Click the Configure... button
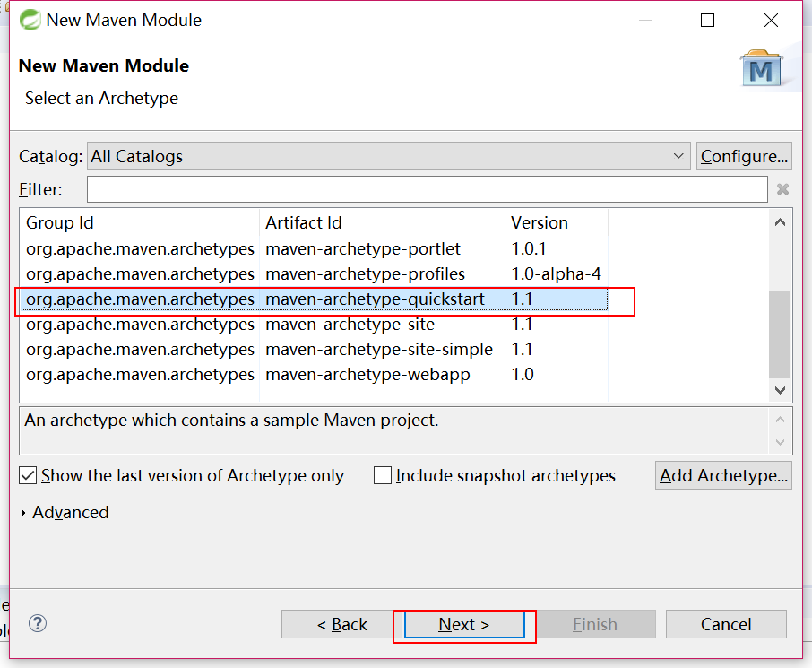 pyautogui.click(x=744, y=156)
